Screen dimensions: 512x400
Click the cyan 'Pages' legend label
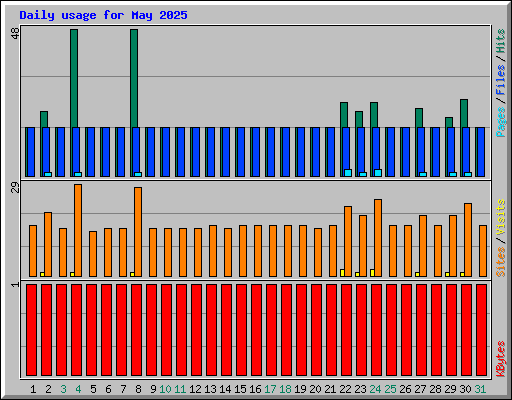coord(500,122)
